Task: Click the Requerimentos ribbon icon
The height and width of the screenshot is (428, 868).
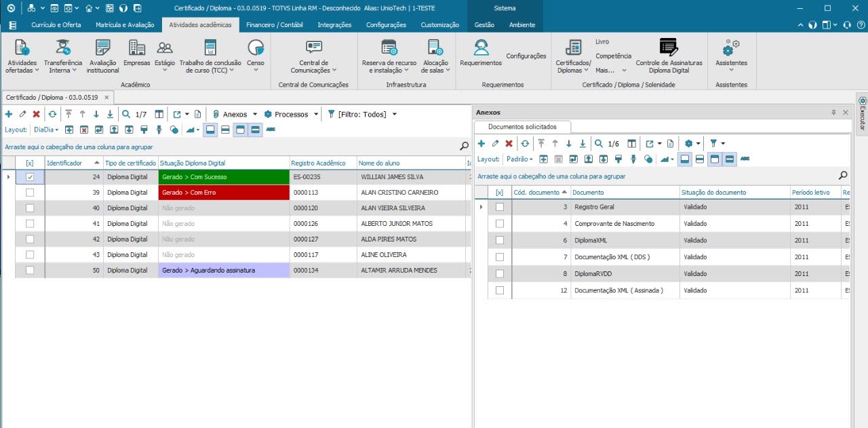Action: 480,53
